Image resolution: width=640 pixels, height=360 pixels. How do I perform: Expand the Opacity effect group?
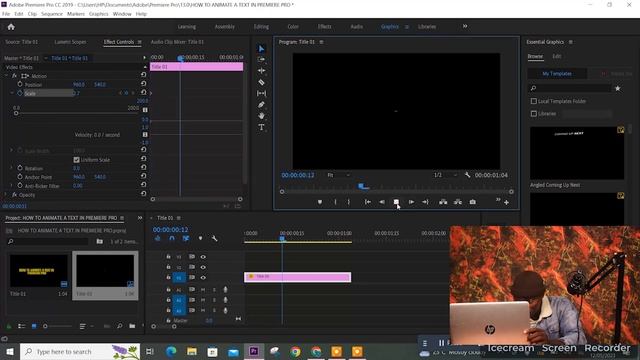(x=6, y=195)
